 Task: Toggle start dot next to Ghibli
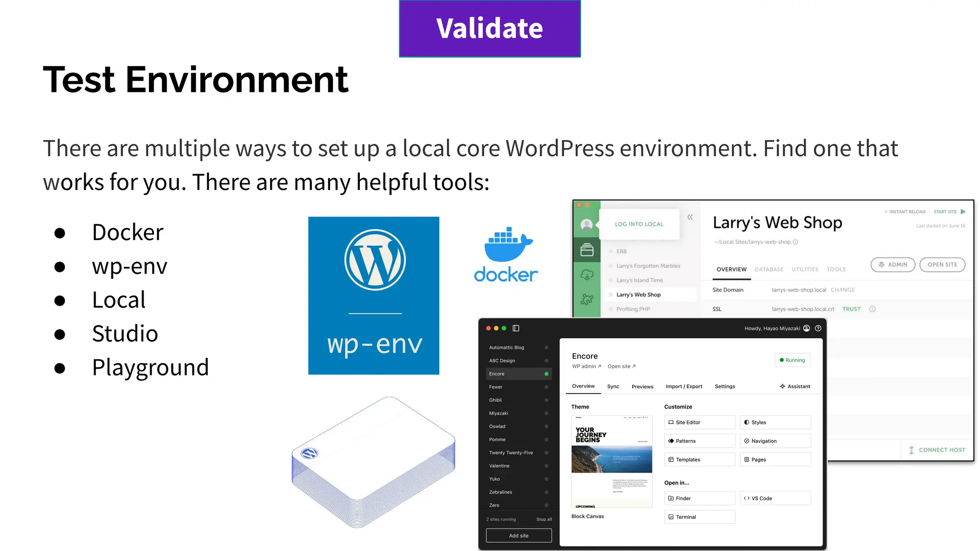click(x=546, y=400)
